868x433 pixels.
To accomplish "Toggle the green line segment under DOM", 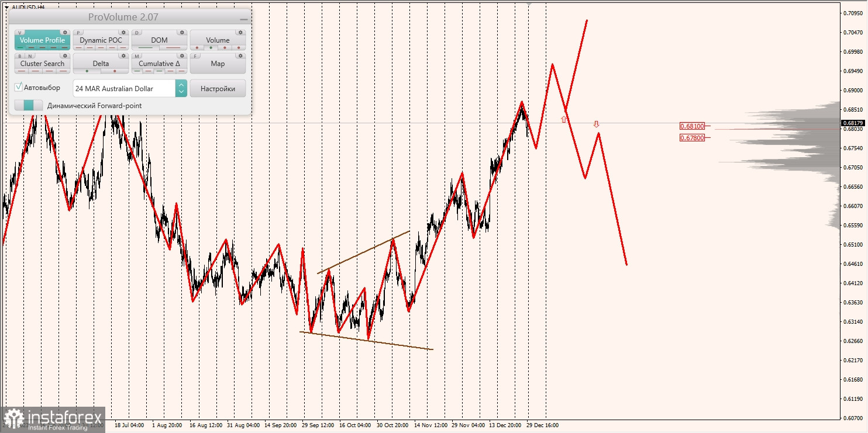I will 146,47.
